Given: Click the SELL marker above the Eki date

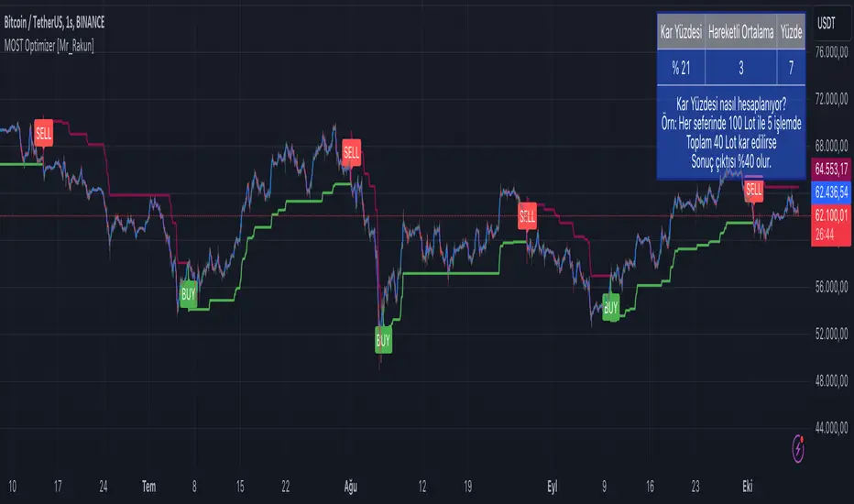Looking at the screenshot, I should pos(754,190).
